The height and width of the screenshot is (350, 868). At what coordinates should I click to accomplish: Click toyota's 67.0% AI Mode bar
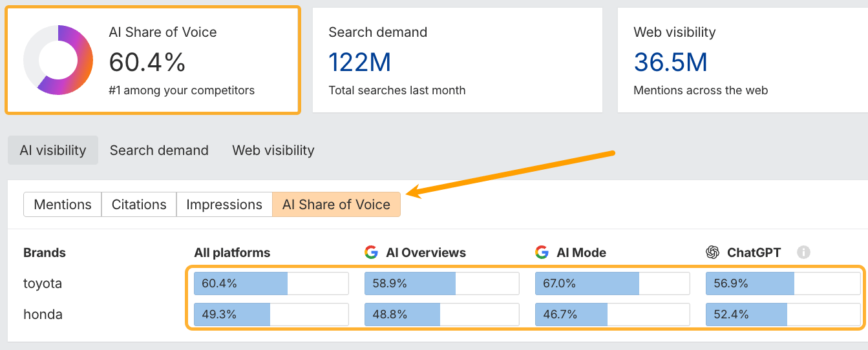pos(612,283)
